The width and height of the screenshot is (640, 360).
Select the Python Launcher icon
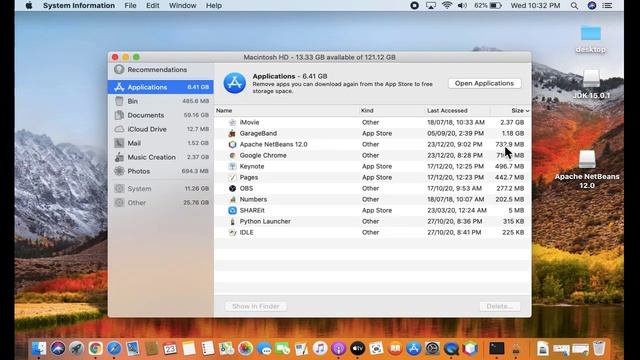[232, 221]
